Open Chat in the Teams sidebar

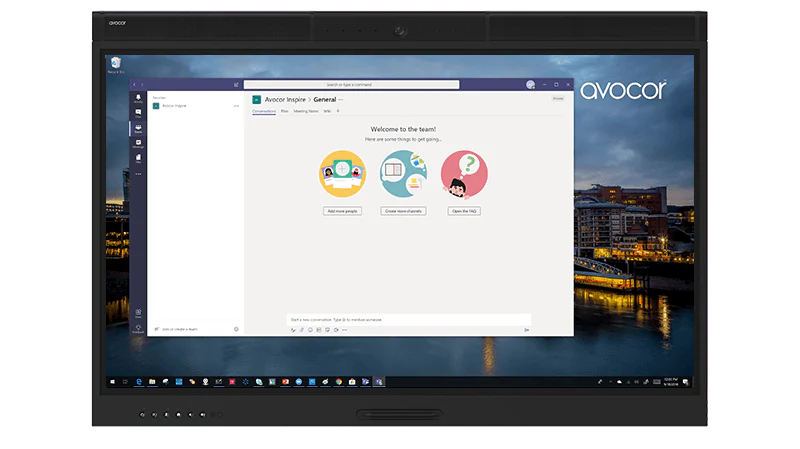point(138,113)
